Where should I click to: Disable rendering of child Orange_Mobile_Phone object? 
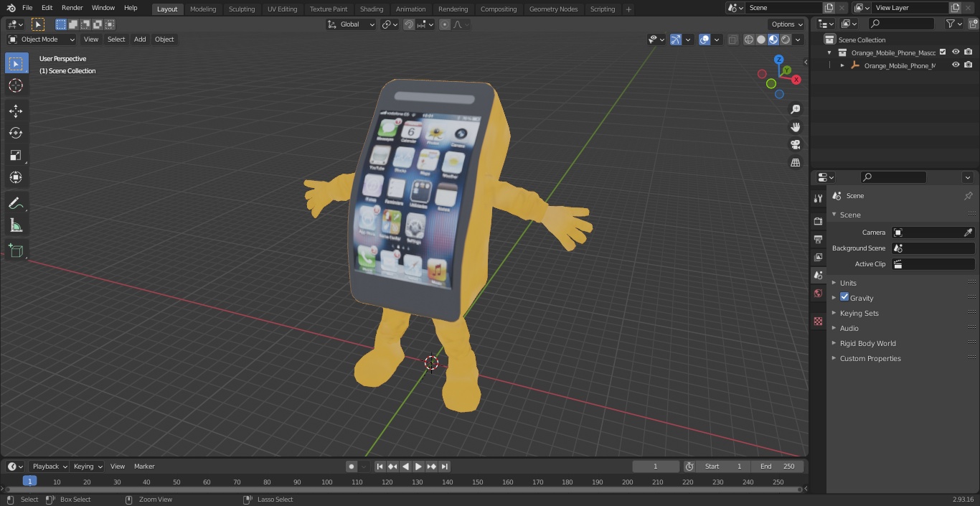[969, 65]
